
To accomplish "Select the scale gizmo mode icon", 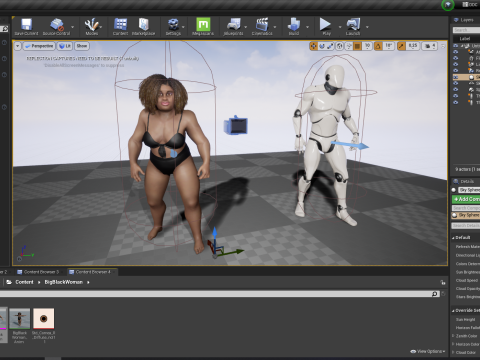I will pos(330,46).
